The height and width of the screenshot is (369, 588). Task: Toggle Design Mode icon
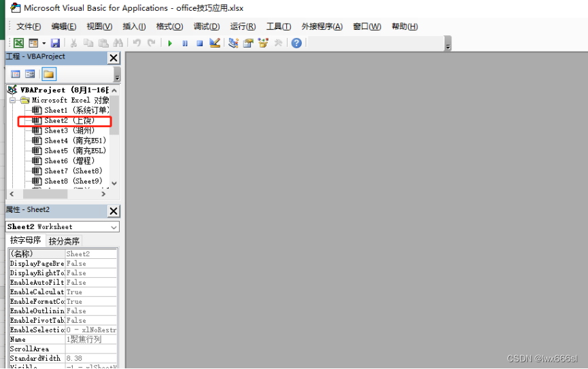point(215,43)
